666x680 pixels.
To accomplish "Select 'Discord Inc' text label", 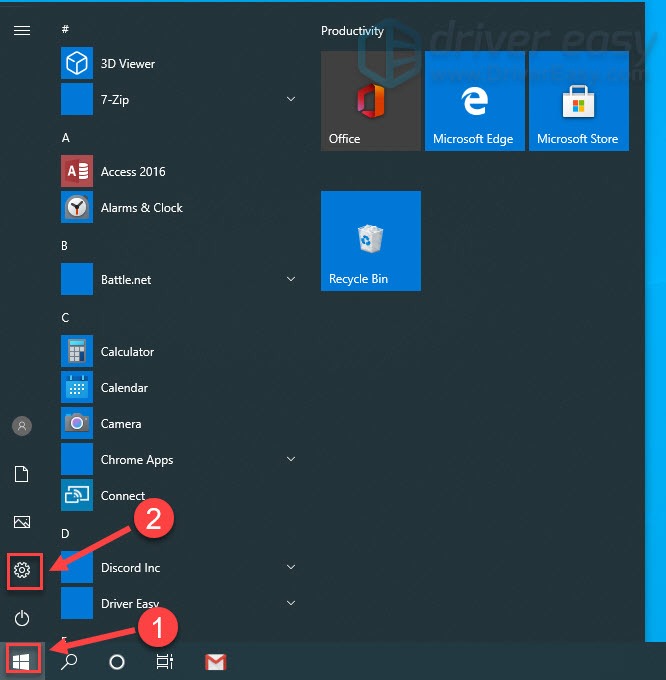I will (131, 568).
